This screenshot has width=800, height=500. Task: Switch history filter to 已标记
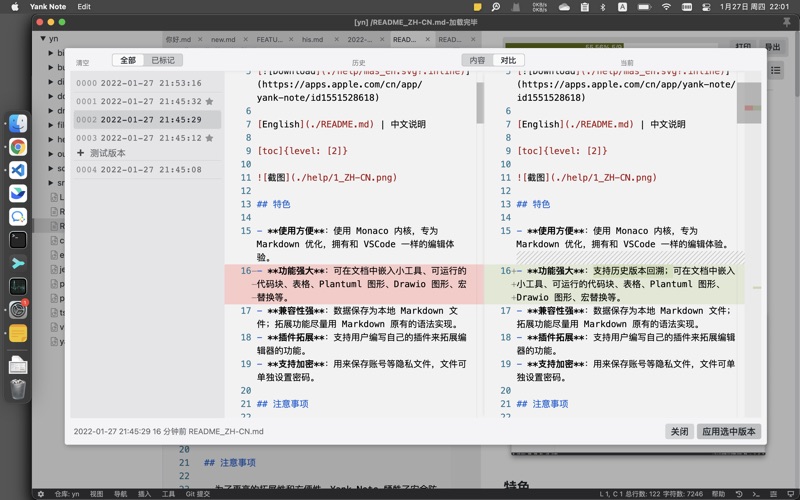coord(162,60)
